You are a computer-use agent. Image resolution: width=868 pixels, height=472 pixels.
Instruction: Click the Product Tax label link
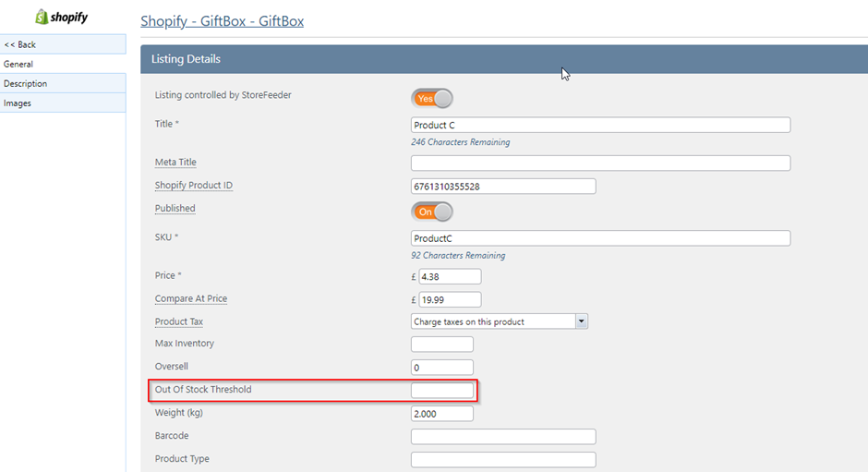(179, 321)
